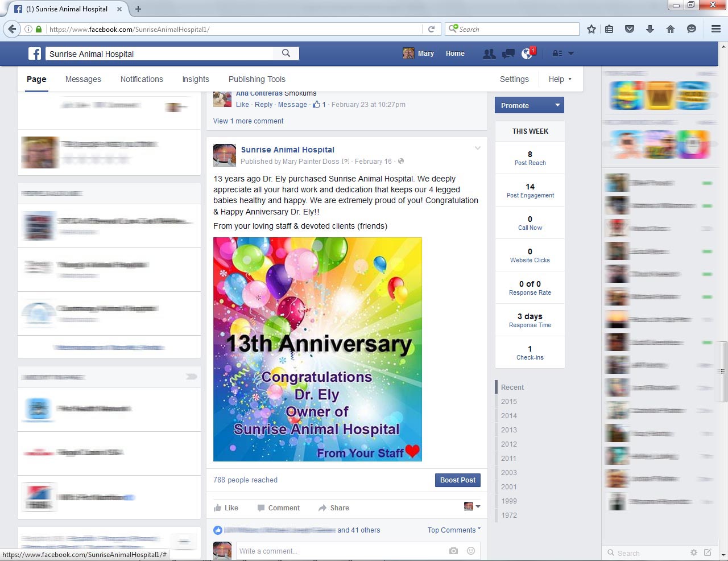Image resolution: width=728 pixels, height=561 pixels.
Task: Open a new browser tab with plus
Action: (138, 9)
